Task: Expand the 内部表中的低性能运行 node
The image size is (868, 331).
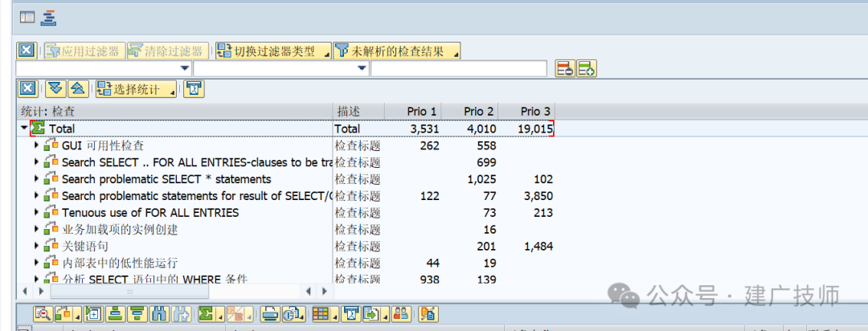Action: point(37,263)
